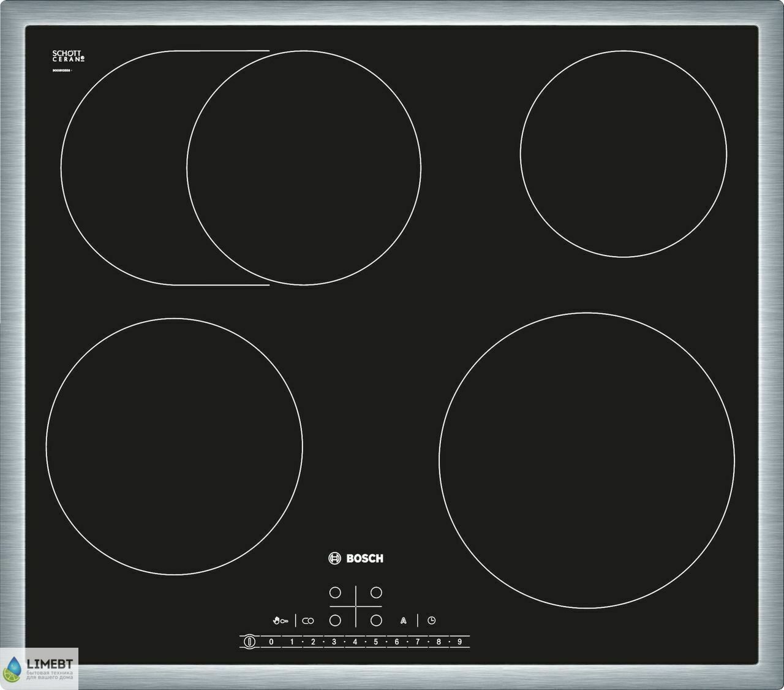The image size is (784, 690).
Task: Set heat level 5 on the slider
Action: (x=376, y=642)
